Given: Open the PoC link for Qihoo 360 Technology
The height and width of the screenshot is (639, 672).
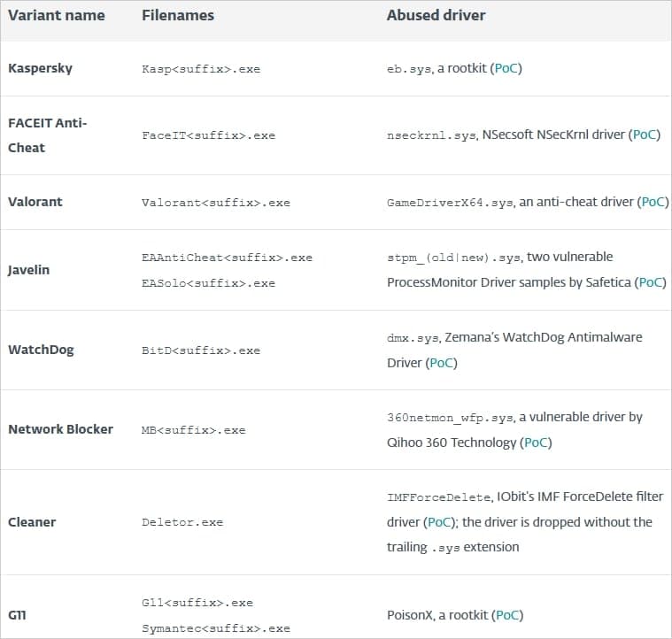Looking at the screenshot, I should (x=537, y=443).
